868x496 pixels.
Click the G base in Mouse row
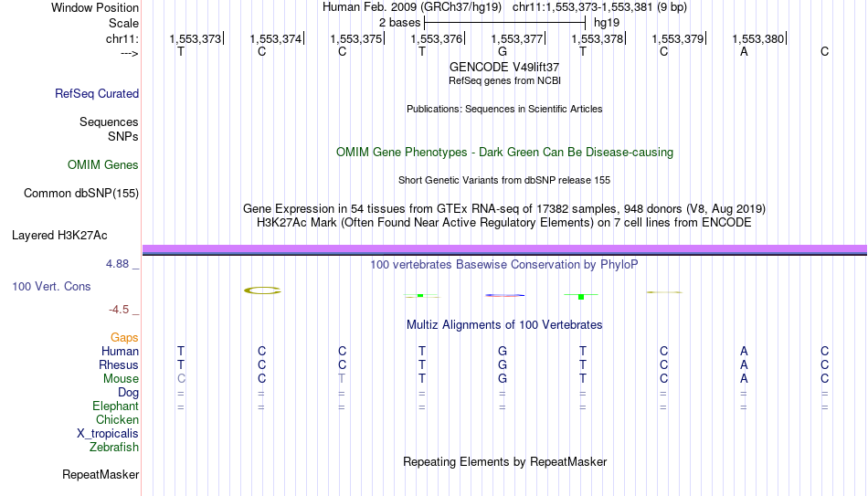pyautogui.click(x=503, y=379)
